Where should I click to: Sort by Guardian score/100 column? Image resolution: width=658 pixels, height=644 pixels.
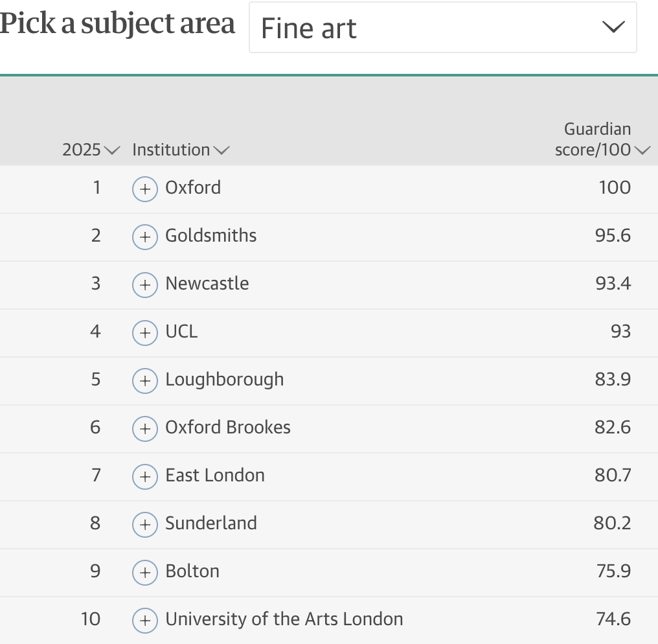point(602,139)
